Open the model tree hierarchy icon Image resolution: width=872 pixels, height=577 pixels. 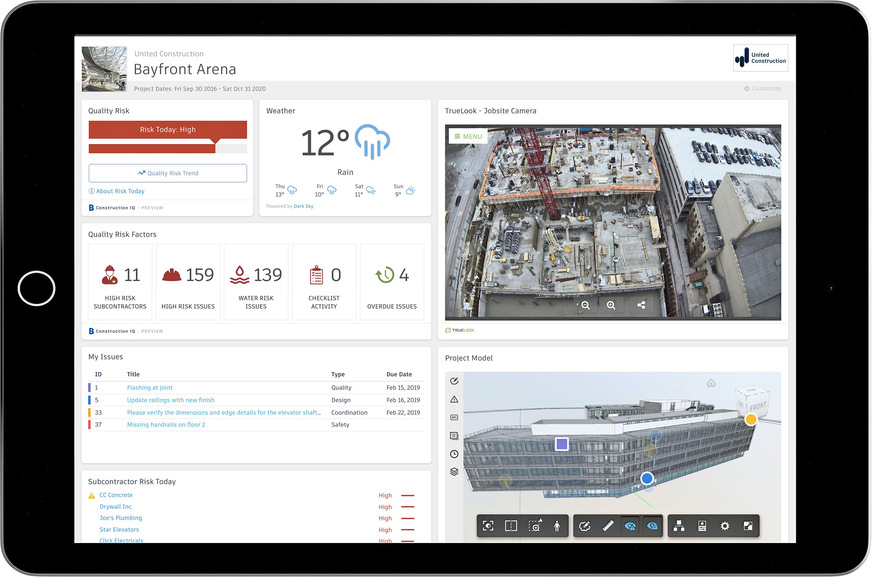[x=679, y=526]
